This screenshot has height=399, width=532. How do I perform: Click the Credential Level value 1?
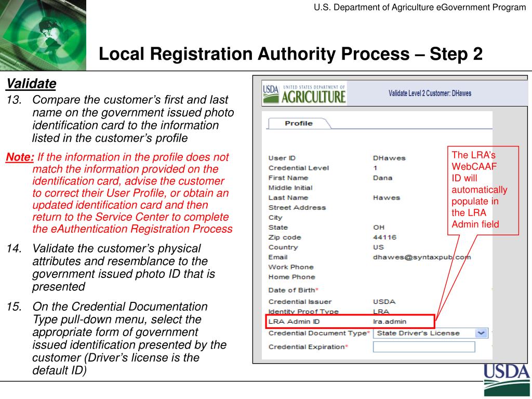pyautogui.click(x=375, y=168)
